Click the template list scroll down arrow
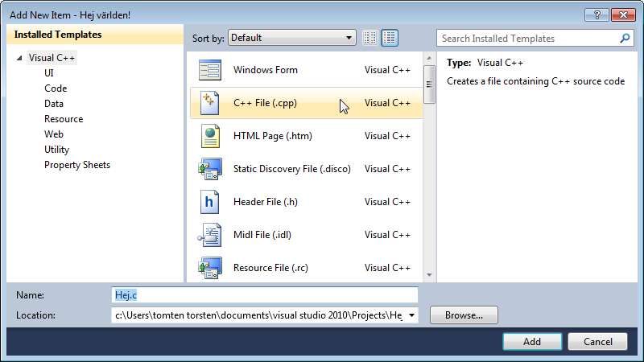The height and width of the screenshot is (362, 644). [429, 275]
